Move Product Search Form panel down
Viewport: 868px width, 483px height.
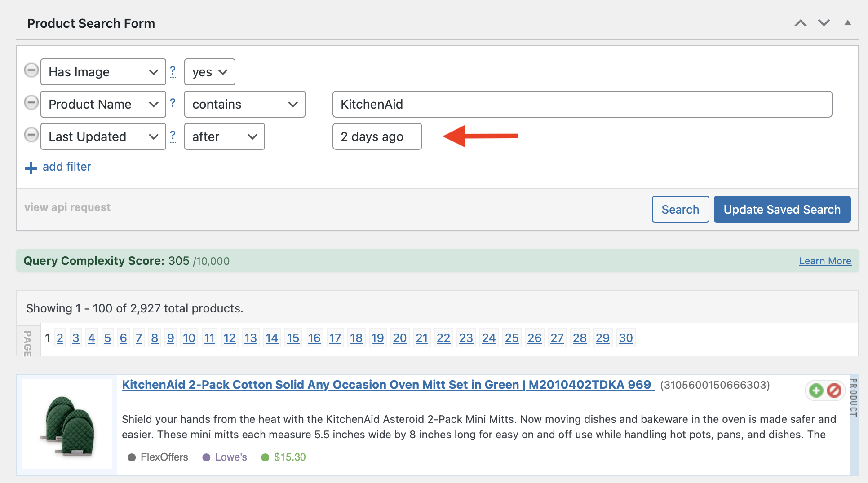tap(824, 23)
